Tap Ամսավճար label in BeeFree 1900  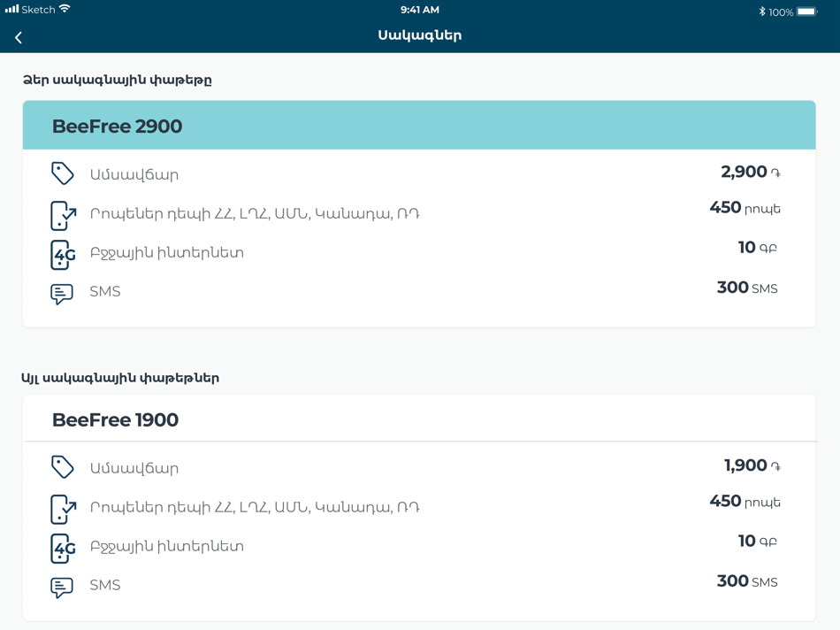[x=134, y=468]
